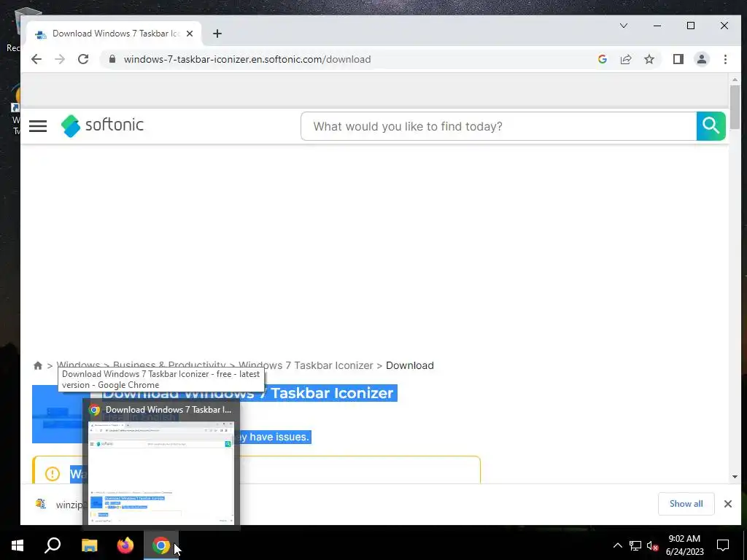Screen dimensions: 747x560
Task: Click the Softonic logo
Action: point(102,125)
